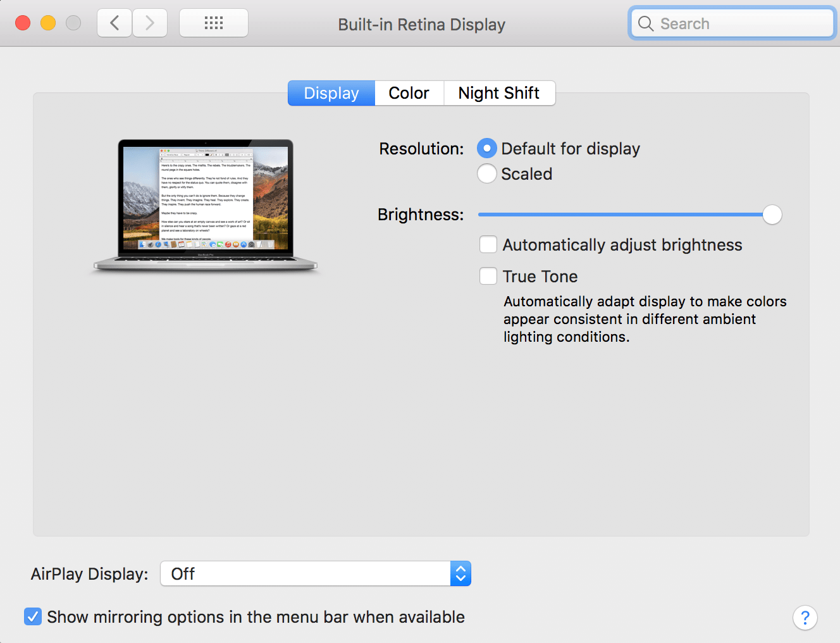Go back using the back arrow

(114, 22)
